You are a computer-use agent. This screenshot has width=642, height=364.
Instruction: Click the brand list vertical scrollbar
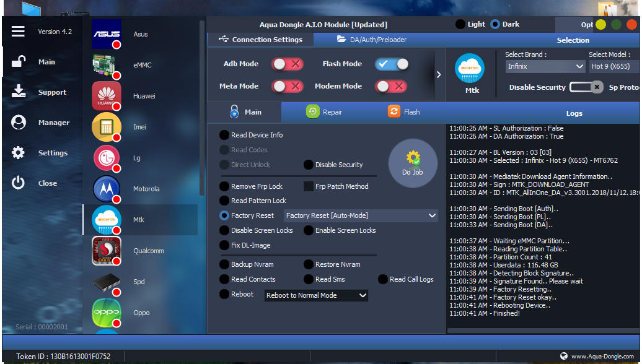201,108
